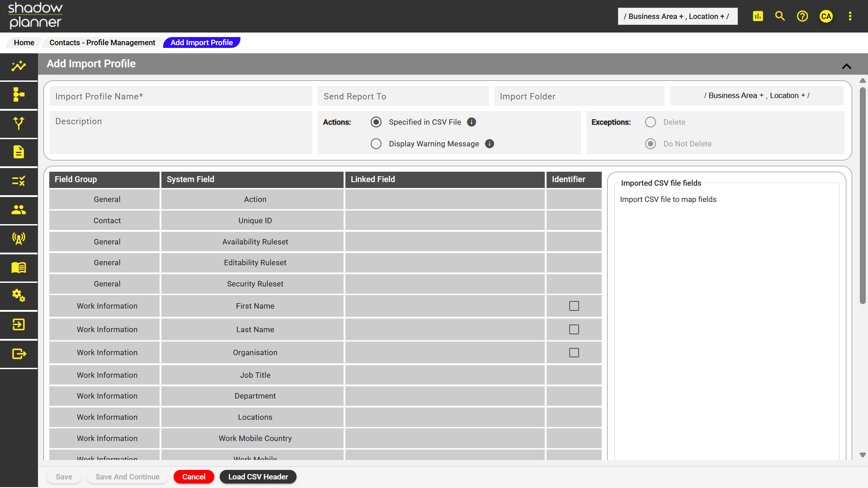
Task: Enable the Delete exception radio button
Action: click(651, 122)
